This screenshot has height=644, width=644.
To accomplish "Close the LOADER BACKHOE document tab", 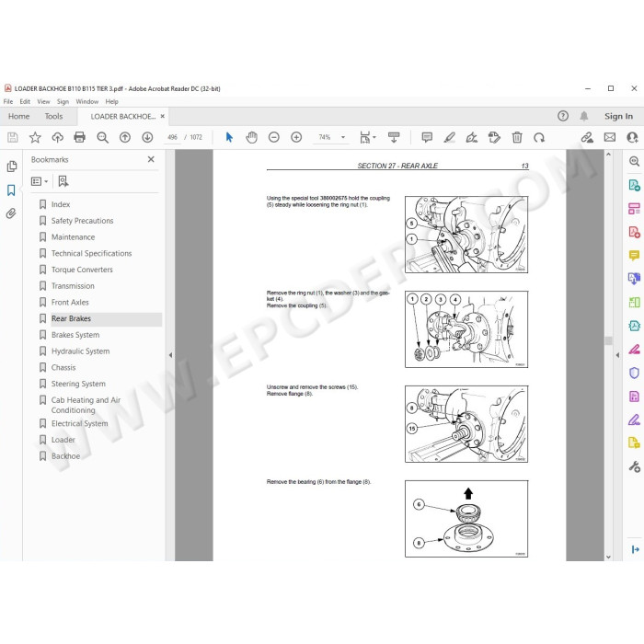I will pos(163,116).
